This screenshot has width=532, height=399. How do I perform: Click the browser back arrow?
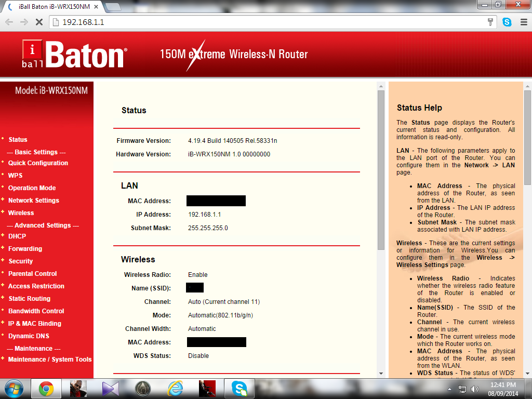(8, 22)
